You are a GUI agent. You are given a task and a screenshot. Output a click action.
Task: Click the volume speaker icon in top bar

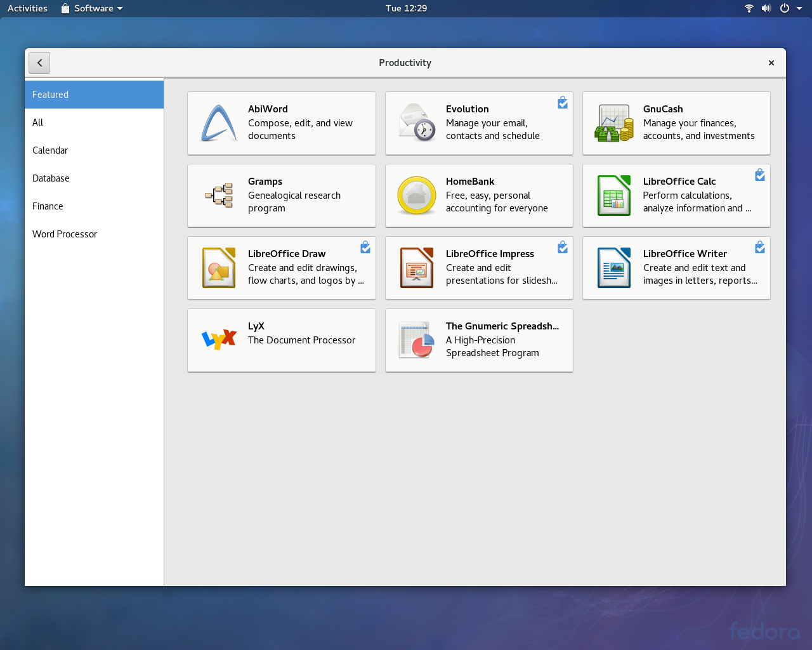766,8
